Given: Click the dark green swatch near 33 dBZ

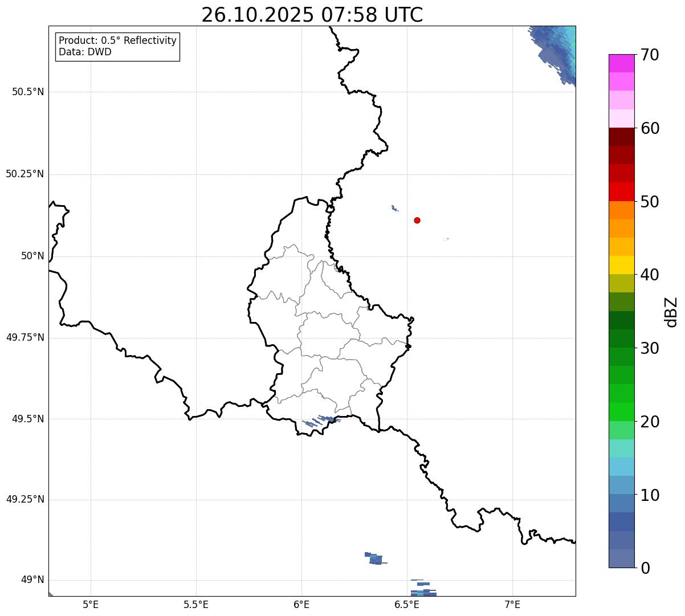Looking at the screenshot, I should tap(622, 320).
